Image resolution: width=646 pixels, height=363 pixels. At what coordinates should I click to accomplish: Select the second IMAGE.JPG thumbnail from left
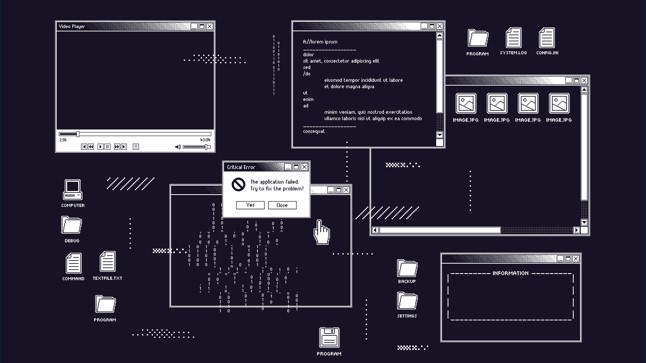497,103
